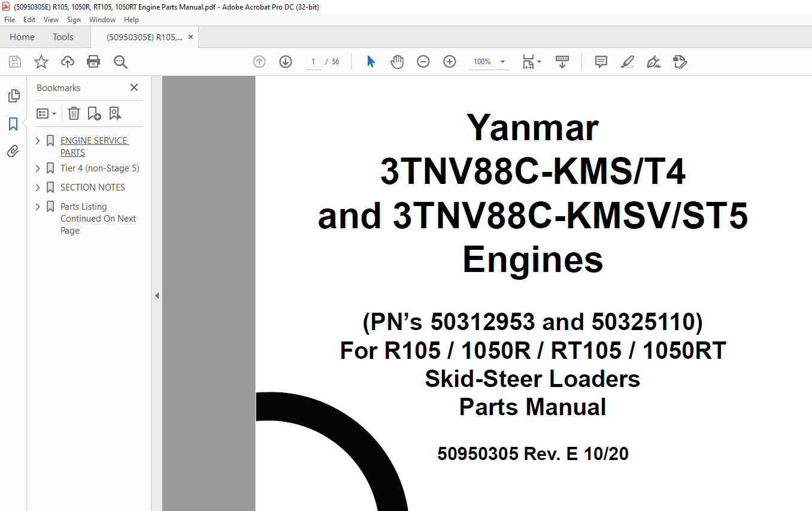Select the highlight text tool
This screenshot has width=812, height=511.
click(x=628, y=62)
